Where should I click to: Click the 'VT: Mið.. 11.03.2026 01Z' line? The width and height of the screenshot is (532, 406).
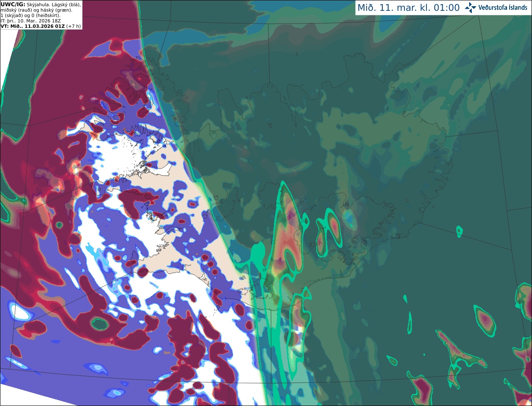32,26
